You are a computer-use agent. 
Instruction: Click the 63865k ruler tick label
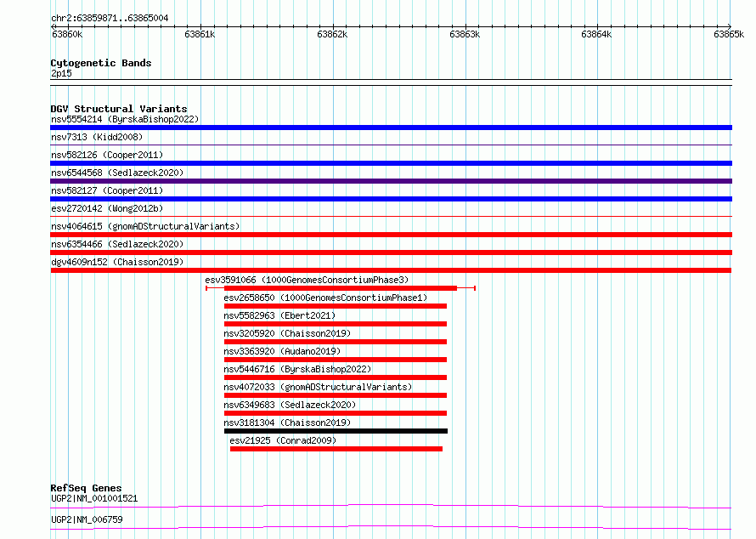click(729, 34)
